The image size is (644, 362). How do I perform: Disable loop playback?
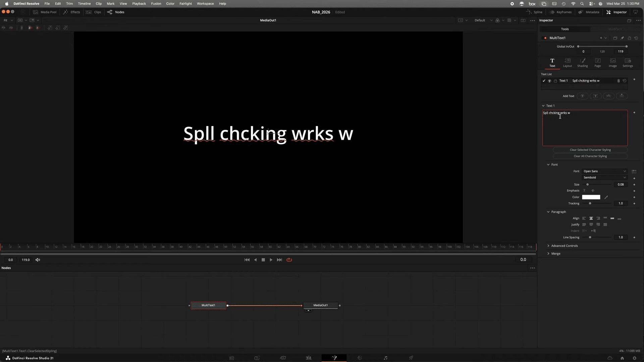289,259
